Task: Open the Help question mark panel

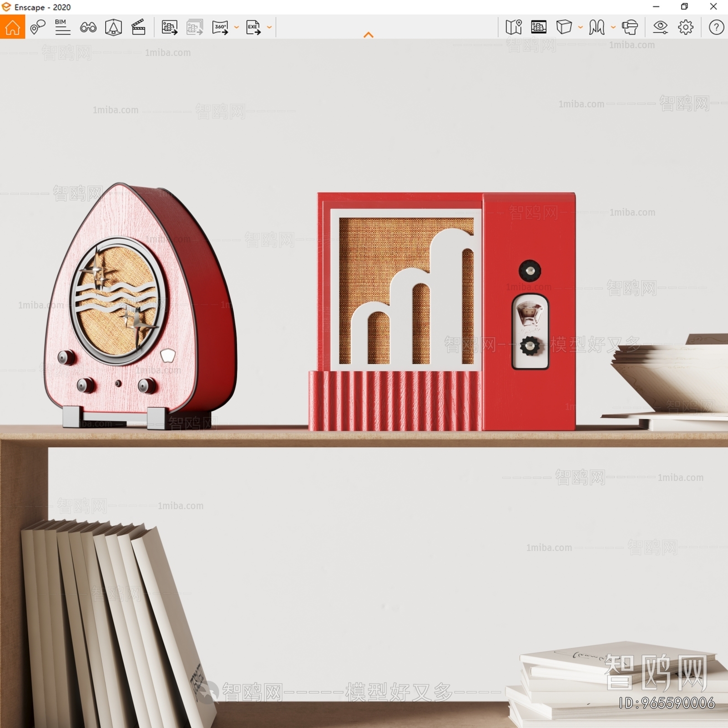Action: (716, 27)
